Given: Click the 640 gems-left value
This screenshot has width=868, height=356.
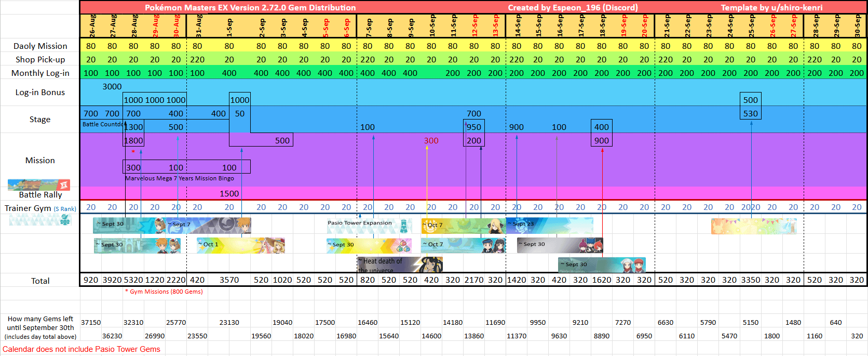Looking at the screenshot, I should click(836, 322).
